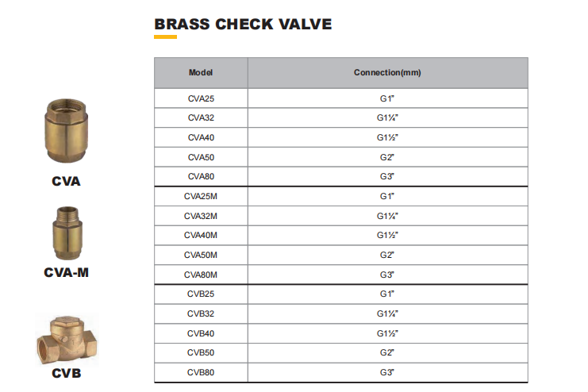Viewport: 588px width, 392px height.
Task: Select the CVB40 model cell
Action: pos(201,332)
